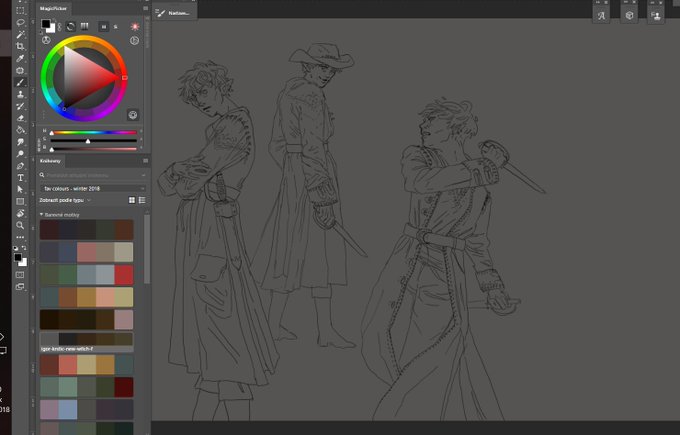Open the panel icon beside the 3D cube
680x435 pixels.
pos(656,16)
